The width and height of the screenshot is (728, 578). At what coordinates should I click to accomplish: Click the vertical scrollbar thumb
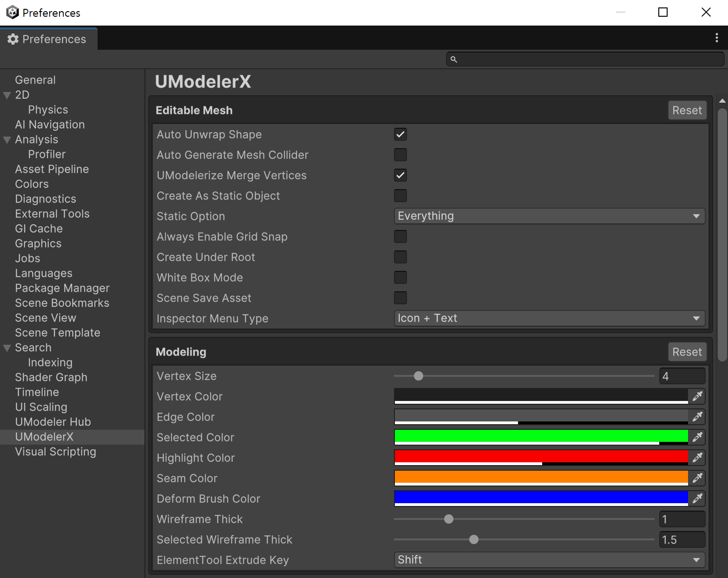pyautogui.click(x=722, y=235)
